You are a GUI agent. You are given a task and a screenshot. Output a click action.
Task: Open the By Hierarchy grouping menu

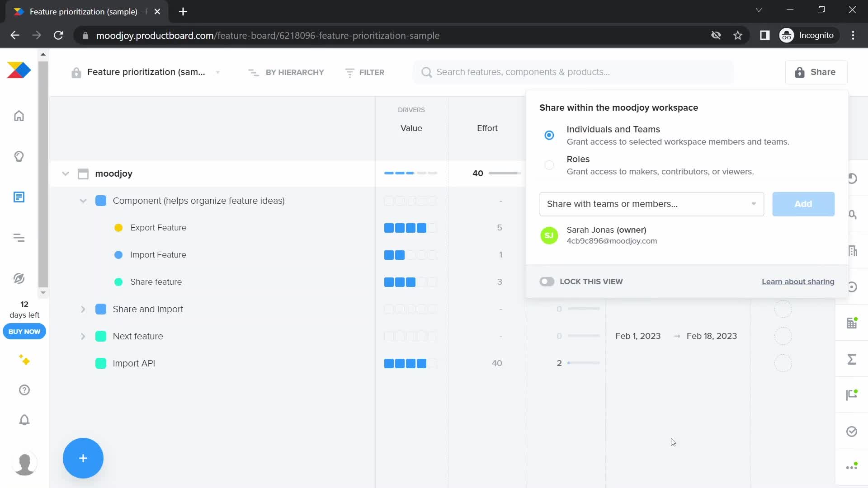pyautogui.click(x=286, y=72)
